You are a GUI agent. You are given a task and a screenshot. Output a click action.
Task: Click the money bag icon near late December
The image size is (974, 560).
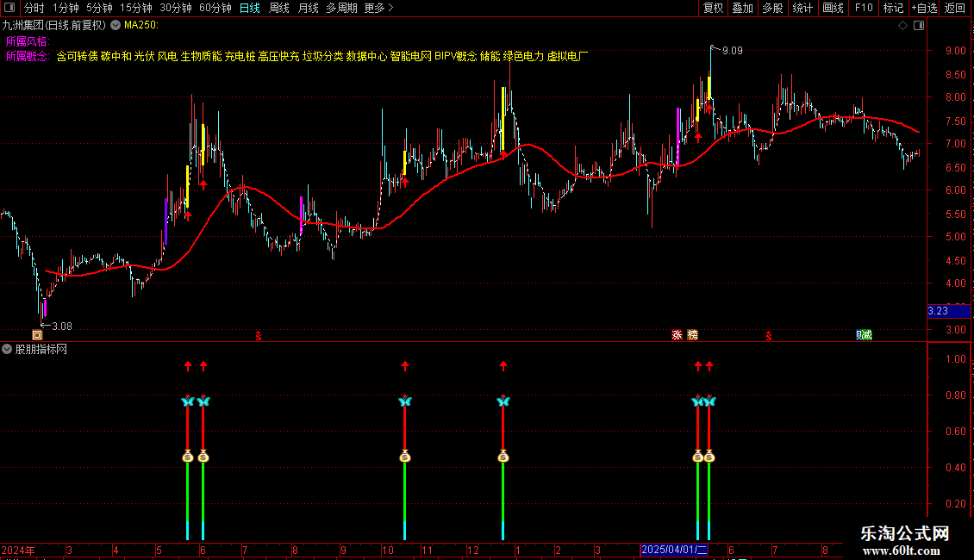503,457
